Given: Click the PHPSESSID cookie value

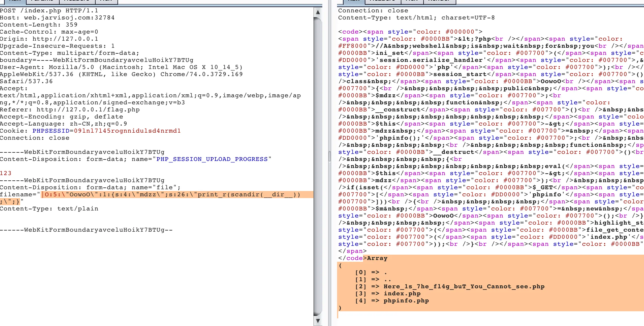Looking at the screenshot, I should [x=127, y=131].
